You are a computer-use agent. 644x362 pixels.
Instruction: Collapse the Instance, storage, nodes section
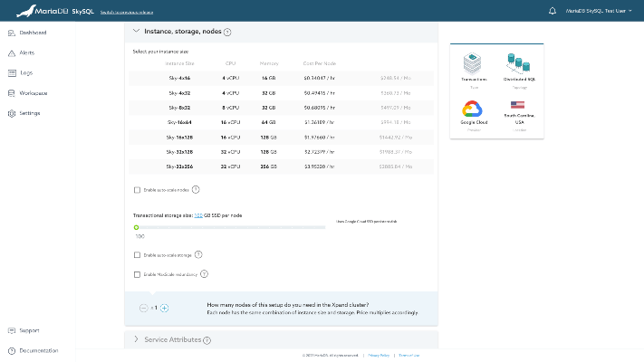136,31
